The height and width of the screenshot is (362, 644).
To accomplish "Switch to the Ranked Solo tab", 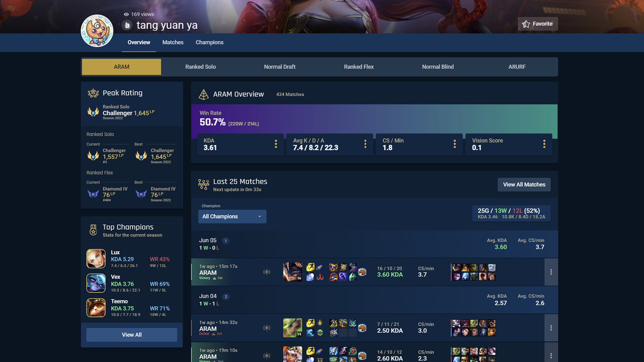I will 200,67.
